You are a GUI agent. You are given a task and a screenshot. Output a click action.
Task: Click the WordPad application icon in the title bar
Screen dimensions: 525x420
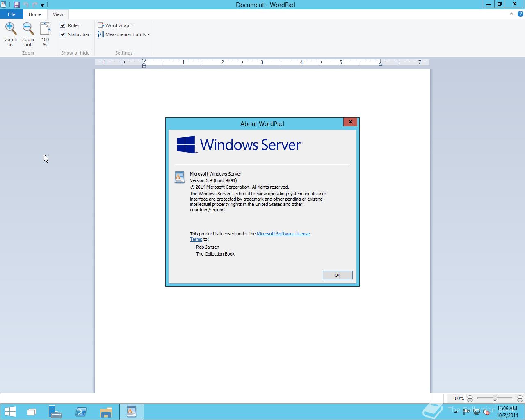click(x=3, y=5)
